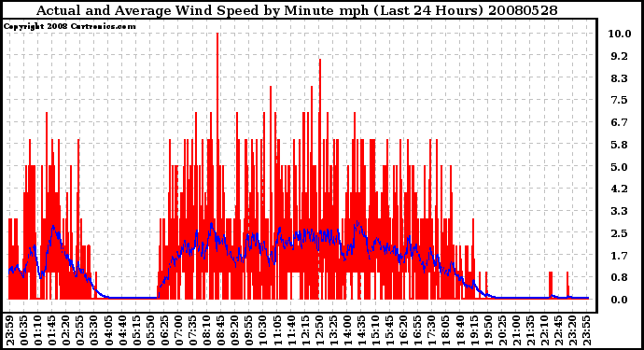Click the 12:50 time axis label
Viewport: 644px width, 350px height.
click(x=318, y=330)
